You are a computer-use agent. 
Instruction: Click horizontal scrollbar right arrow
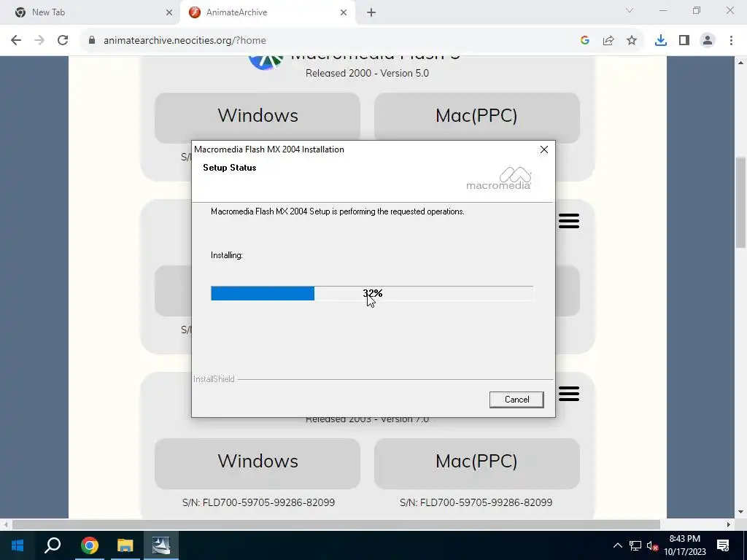point(729,525)
